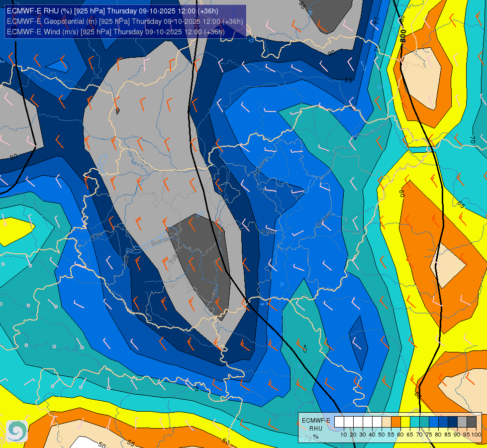The width and height of the screenshot is (487, 448).
Task: Click the '75' tick label in the legend
Action: [429, 435]
